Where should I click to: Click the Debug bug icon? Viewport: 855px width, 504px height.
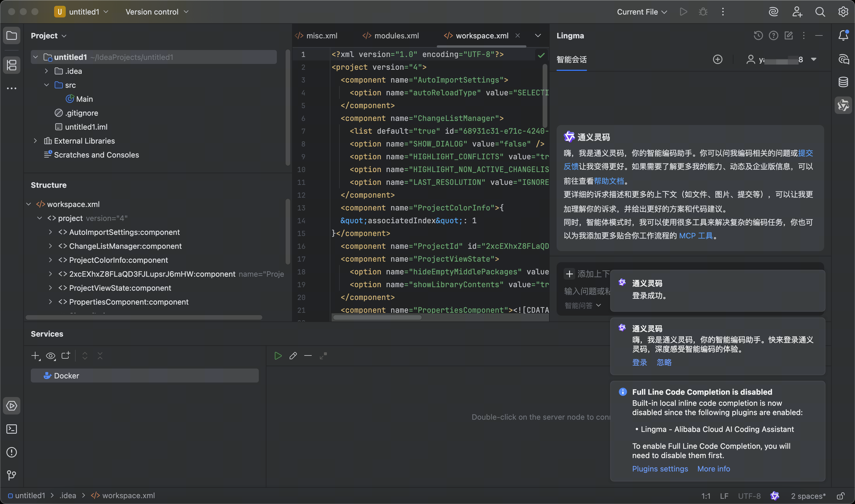tap(703, 12)
